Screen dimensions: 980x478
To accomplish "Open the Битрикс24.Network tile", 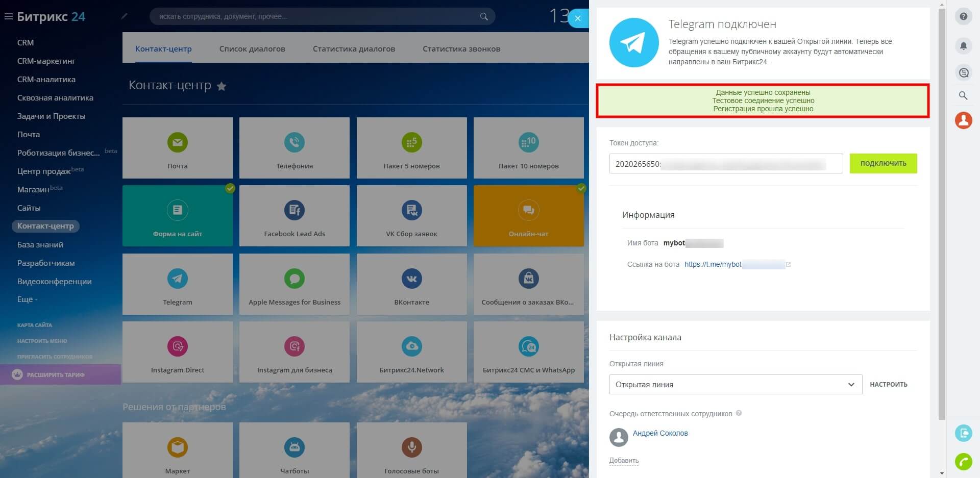I will [411, 352].
